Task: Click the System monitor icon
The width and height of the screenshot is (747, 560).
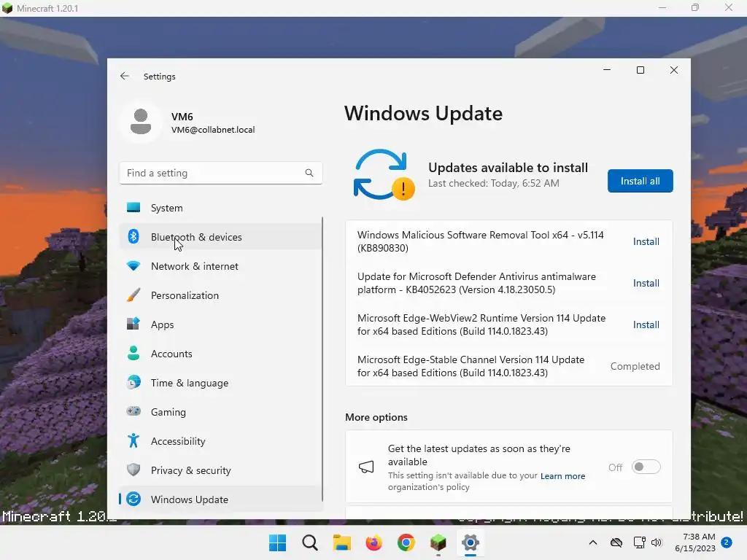Action: 133,208
